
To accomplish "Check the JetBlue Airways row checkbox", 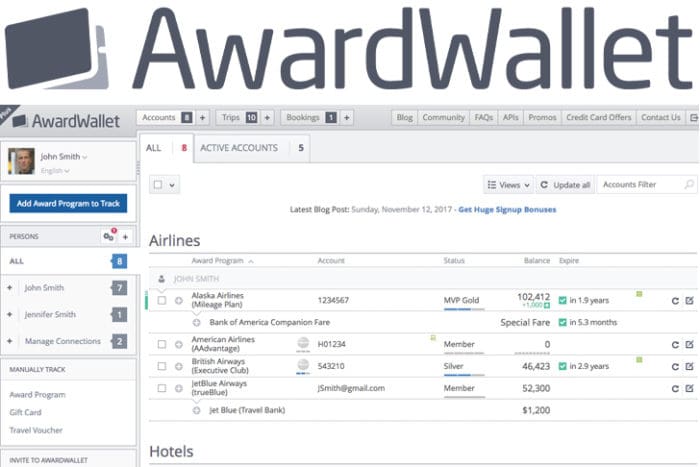I will pos(162,388).
